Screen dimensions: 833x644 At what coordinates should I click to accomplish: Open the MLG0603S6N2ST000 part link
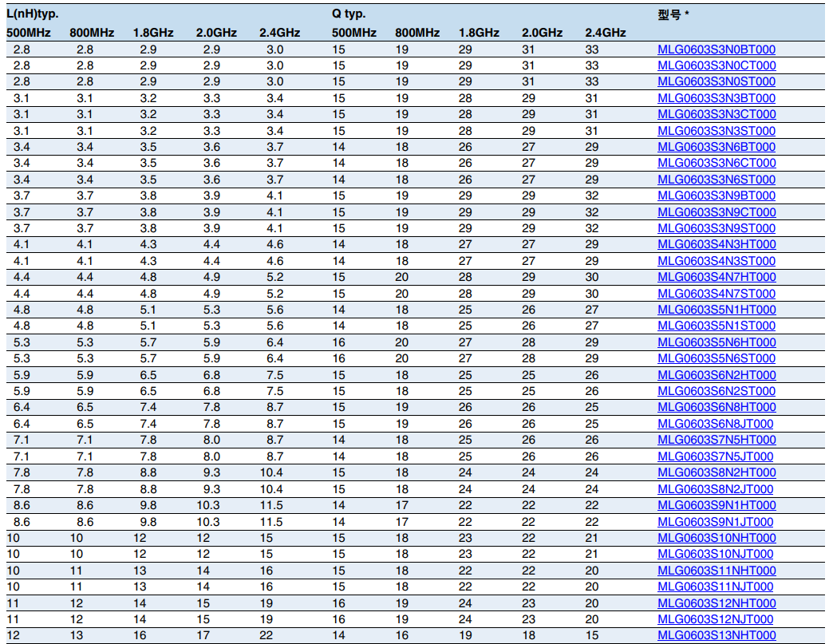[717, 390]
